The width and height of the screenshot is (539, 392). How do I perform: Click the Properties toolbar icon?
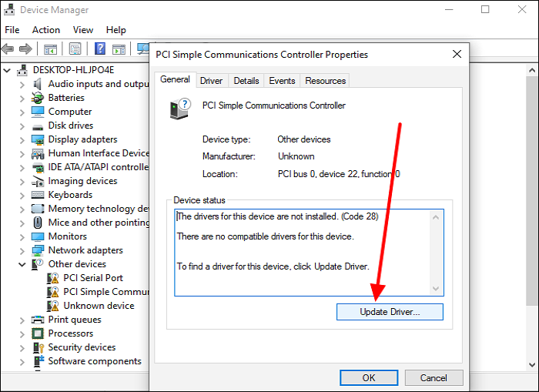[x=75, y=49]
